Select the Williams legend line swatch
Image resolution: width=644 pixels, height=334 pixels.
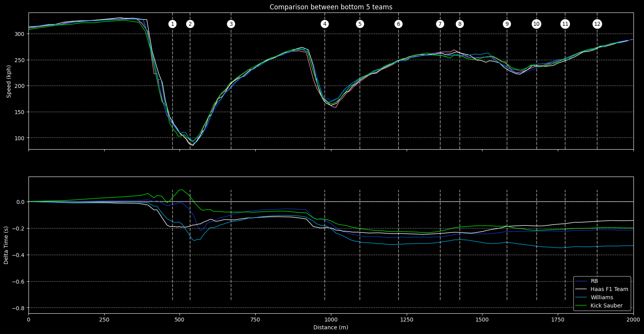tap(582, 298)
